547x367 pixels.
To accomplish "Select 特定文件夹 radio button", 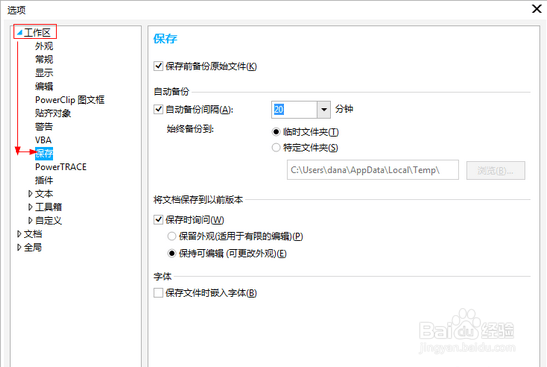I will click(x=276, y=148).
